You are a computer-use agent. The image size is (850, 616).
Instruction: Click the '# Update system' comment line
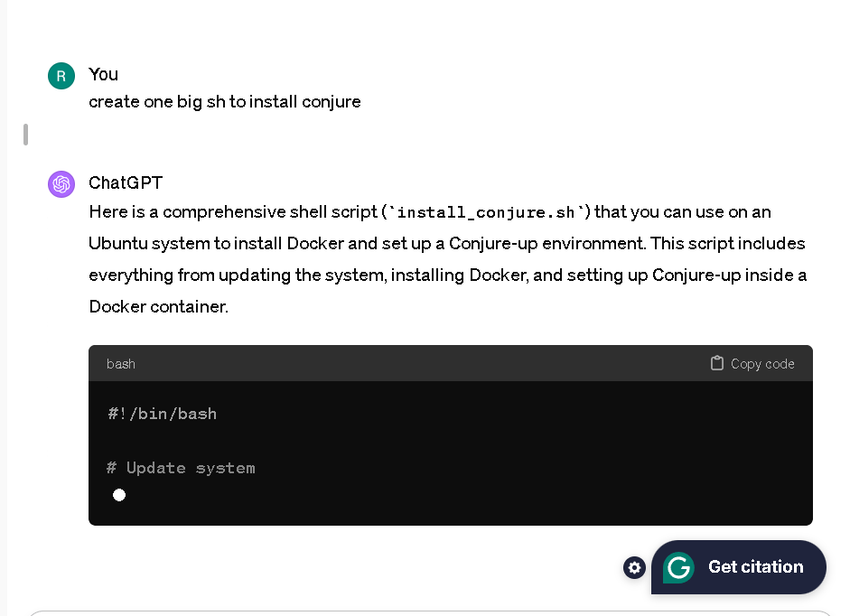pos(181,468)
